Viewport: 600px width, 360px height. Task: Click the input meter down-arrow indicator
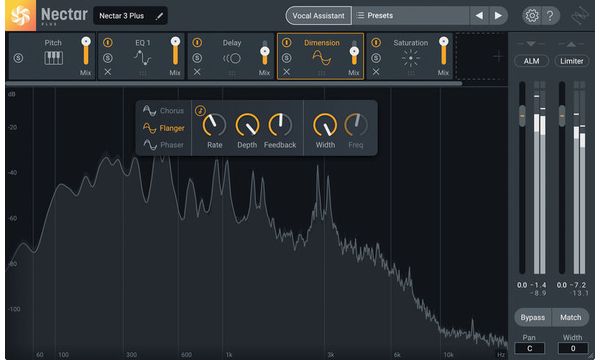click(x=530, y=44)
